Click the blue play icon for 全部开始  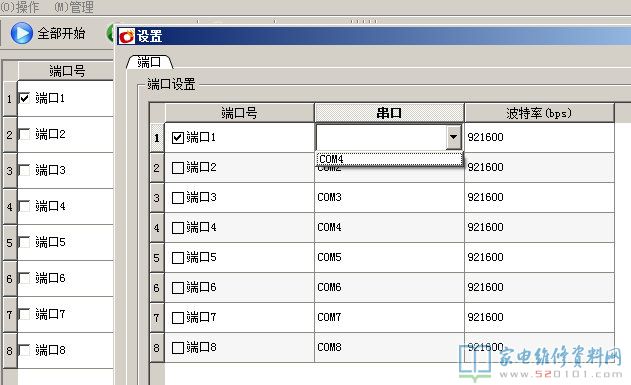pyautogui.click(x=21, y=33)
